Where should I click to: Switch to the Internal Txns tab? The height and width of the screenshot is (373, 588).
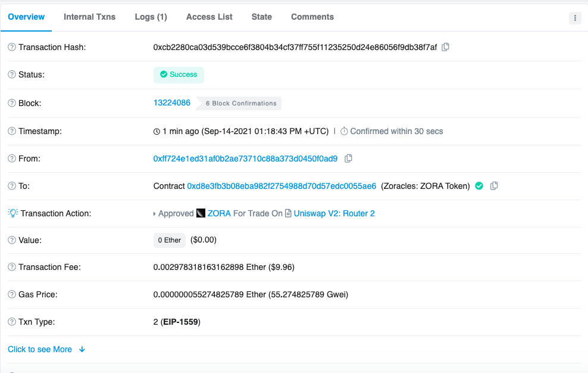click(90, 17)
